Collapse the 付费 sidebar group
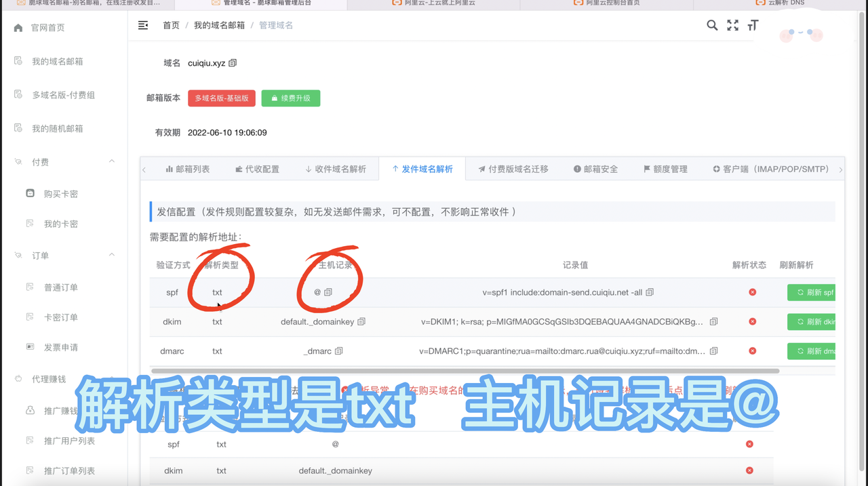This screenshot has height=486, width=868. (112, 161)
